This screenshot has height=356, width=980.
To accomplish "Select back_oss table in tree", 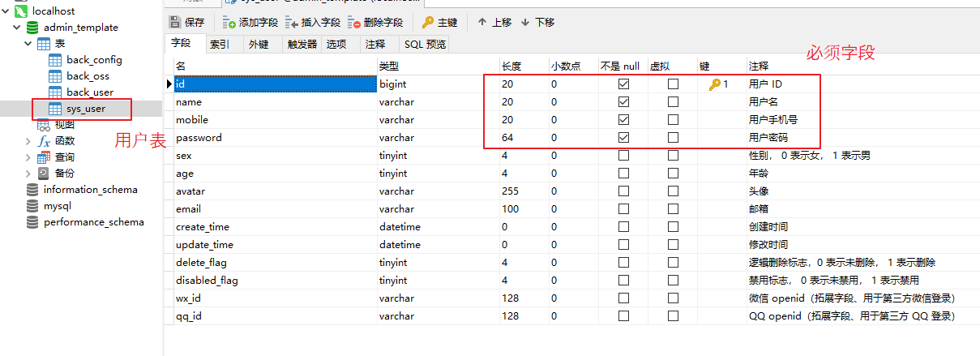I will point(88,76).
